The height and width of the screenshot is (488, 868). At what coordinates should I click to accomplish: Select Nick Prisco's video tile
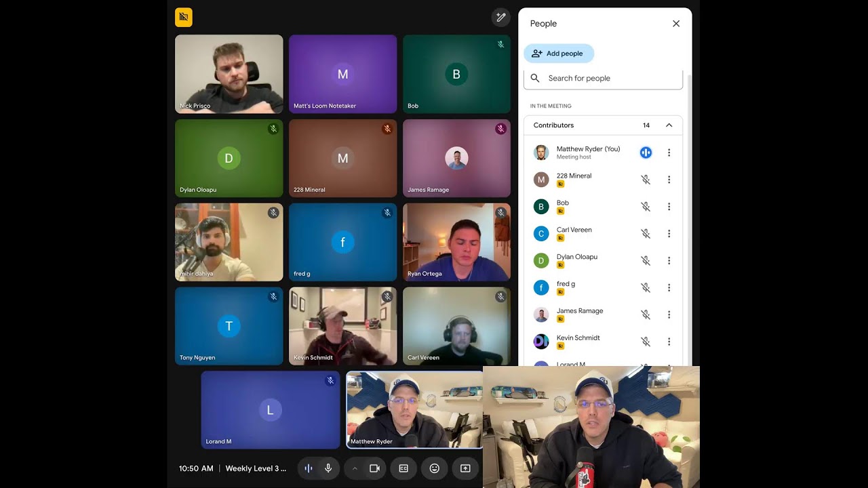(x=229, y=74)
